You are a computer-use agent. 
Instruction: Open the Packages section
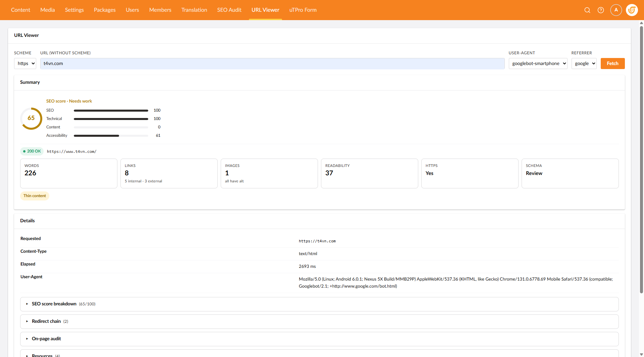(105, 10)
